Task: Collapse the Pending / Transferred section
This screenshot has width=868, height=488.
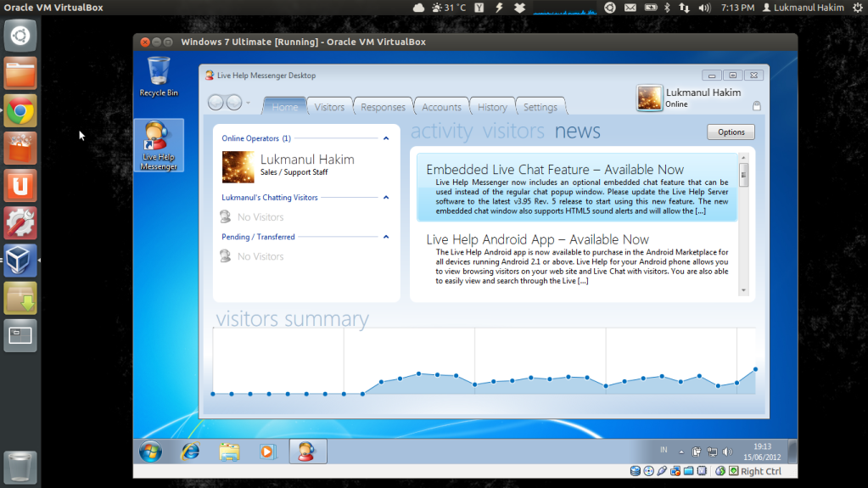Action: click(x=386, y=237)
